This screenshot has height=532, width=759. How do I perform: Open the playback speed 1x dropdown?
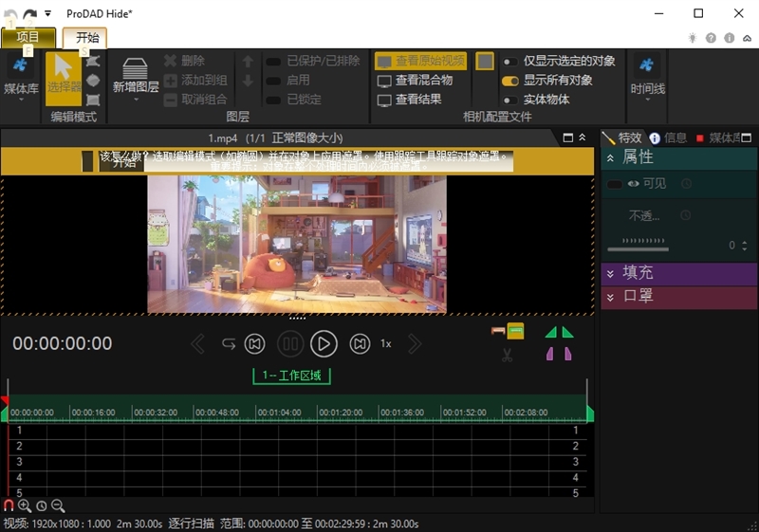[386, 344]
